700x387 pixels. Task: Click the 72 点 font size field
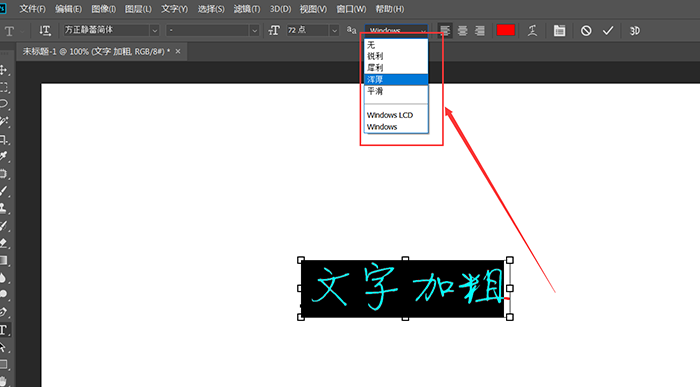click(x=308, y=30)
